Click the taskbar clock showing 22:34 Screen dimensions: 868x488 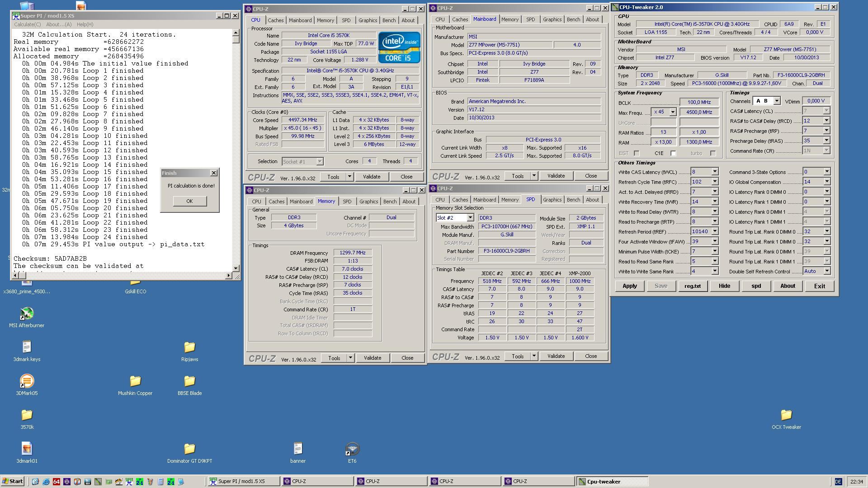point(856,482)
